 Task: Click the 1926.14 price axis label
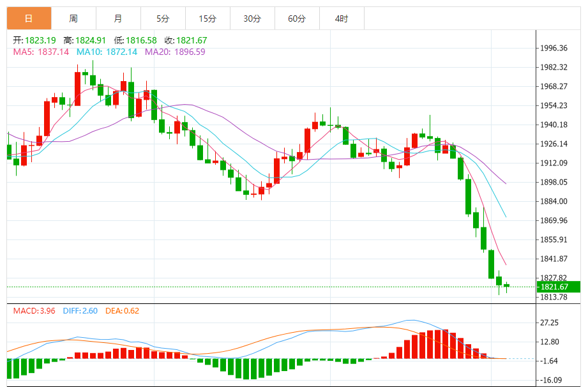pos(554,144)
